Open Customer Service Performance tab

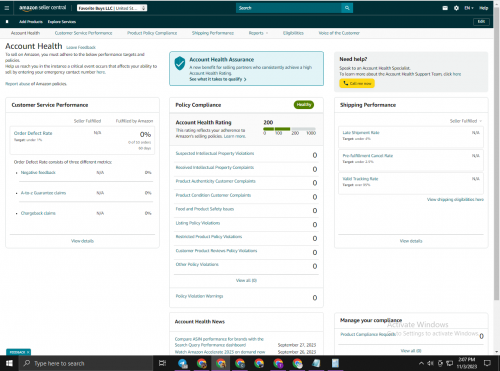[83, 33]
